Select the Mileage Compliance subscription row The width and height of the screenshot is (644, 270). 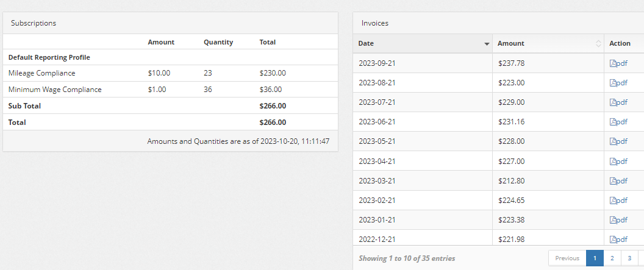(42, 73)
